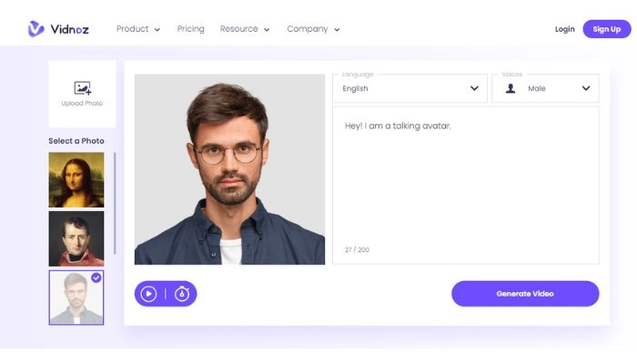Select the bearded man with glasses thumbnail
This screenshot has width=637, height=364.
(76, 298)
